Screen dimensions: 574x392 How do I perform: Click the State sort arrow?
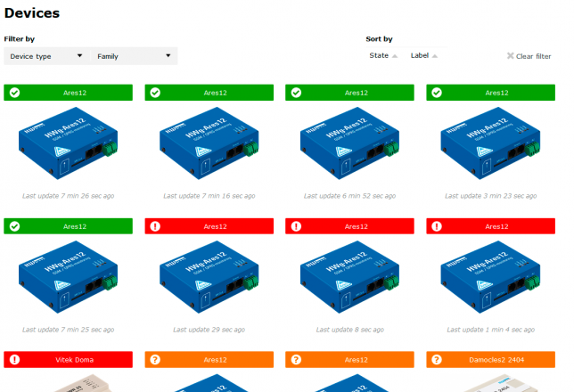click(395, 56)
